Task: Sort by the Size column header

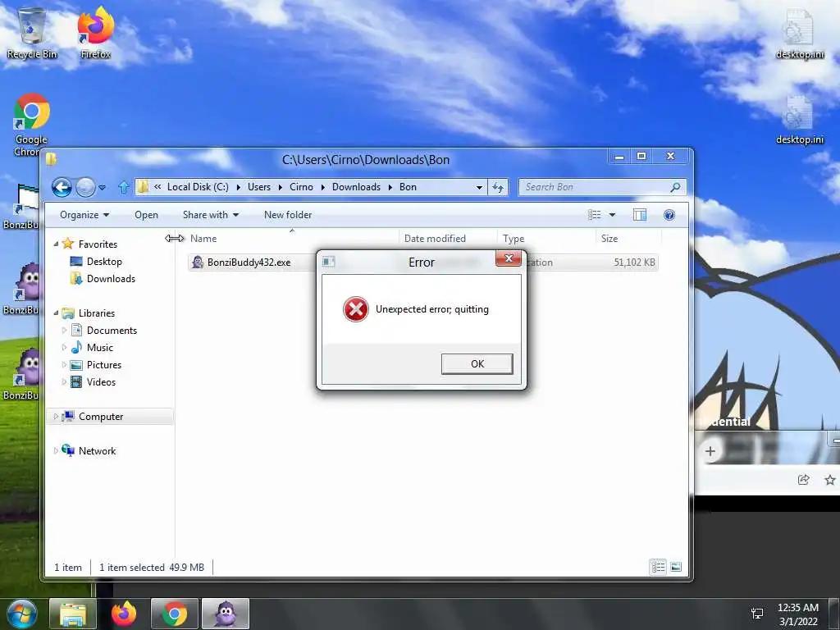Action: [628, 239]
